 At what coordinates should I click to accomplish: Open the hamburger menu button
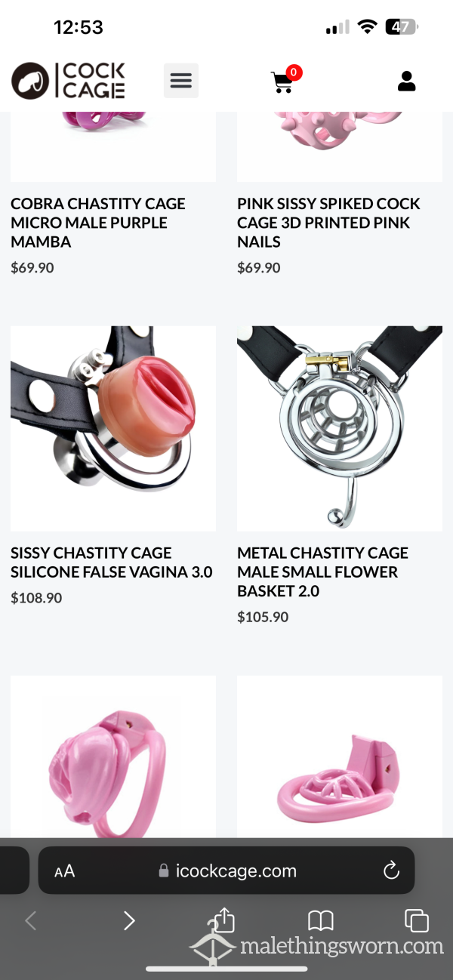(x=181, y=81)
